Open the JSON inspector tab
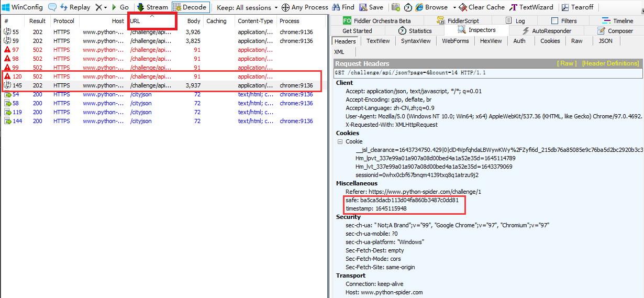Viewport: 644px width, 298px height. pos(605,41)
